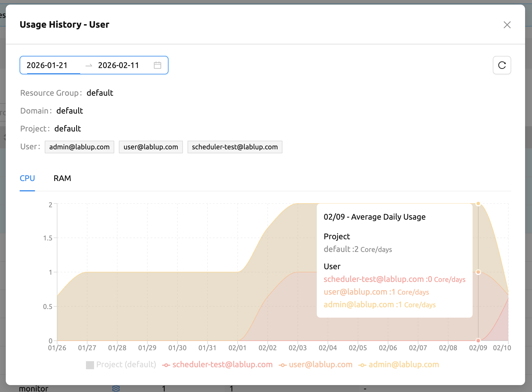Toggle user@lablup.com legend series
The image size is (532, 392).
click(316, 365)
